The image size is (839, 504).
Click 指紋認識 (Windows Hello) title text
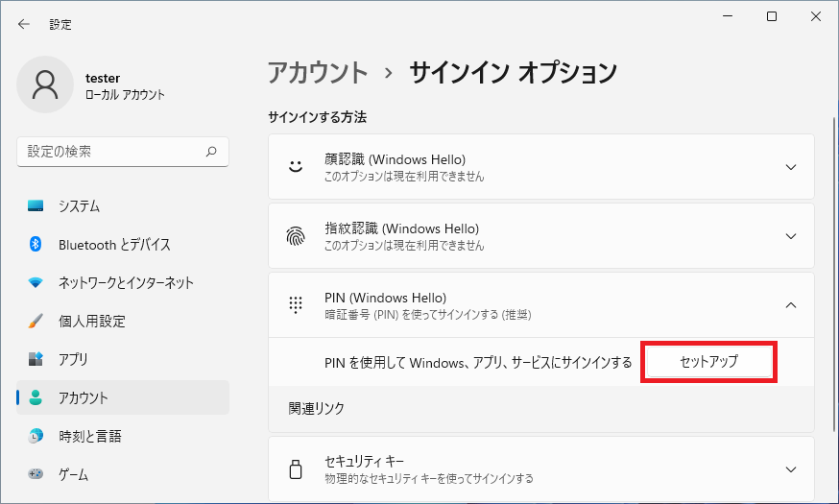click(401, 228)
